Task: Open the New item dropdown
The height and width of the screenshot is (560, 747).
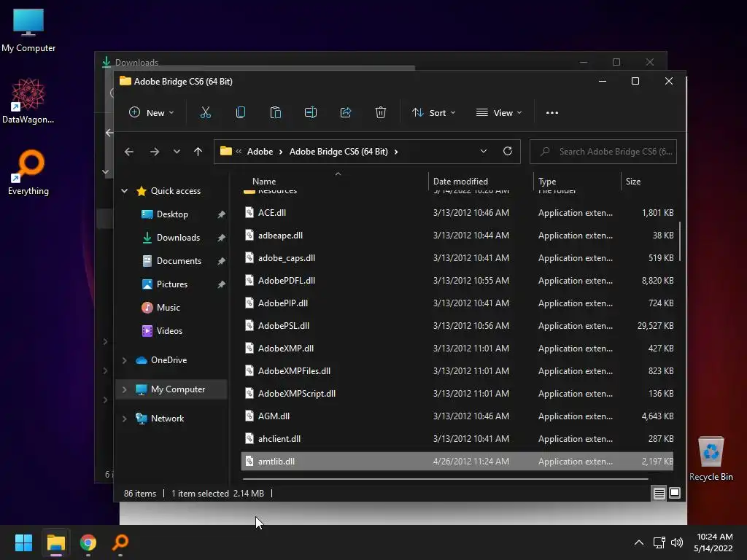Action: coord(152,113)
